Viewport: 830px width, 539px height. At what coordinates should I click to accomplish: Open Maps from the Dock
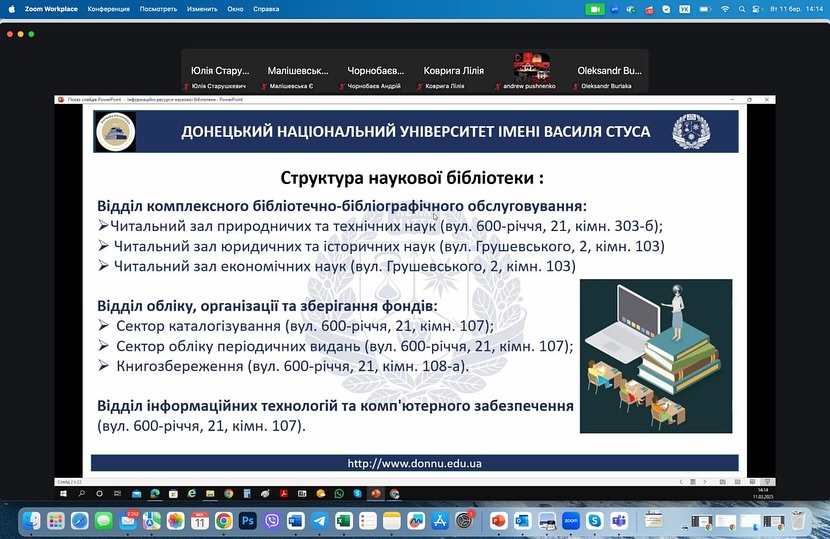pyautogui.click(x=151, y=522)
